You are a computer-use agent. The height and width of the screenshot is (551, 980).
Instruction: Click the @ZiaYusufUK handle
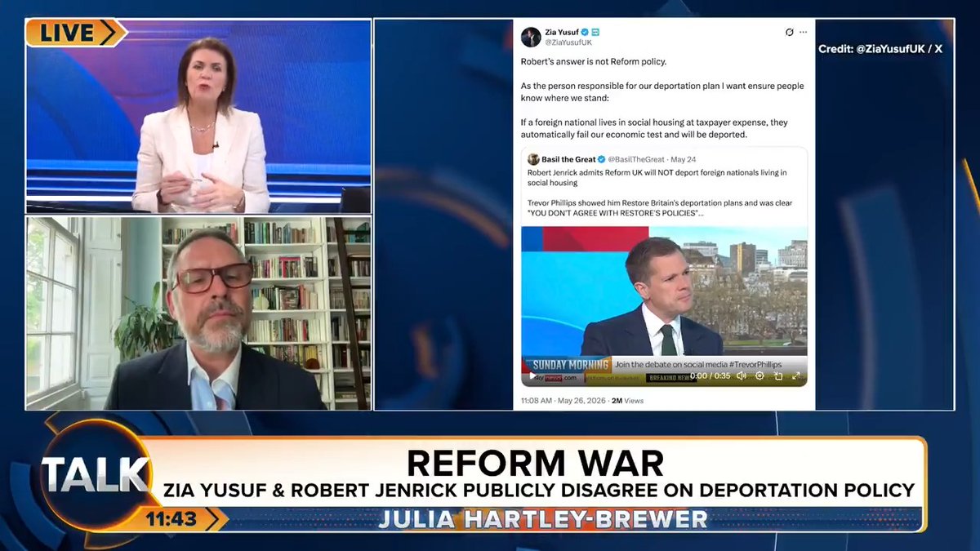pos(568,42)
